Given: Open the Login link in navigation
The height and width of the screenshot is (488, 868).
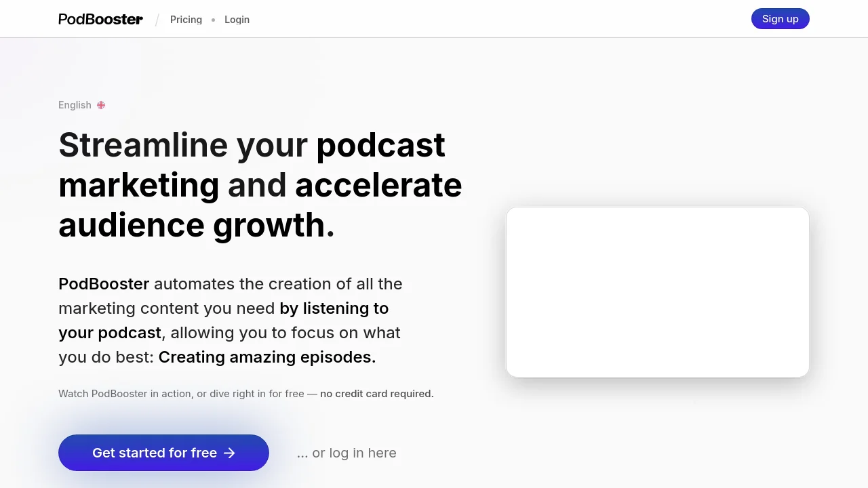Looking at the screenshot, I should click(237, 20).
